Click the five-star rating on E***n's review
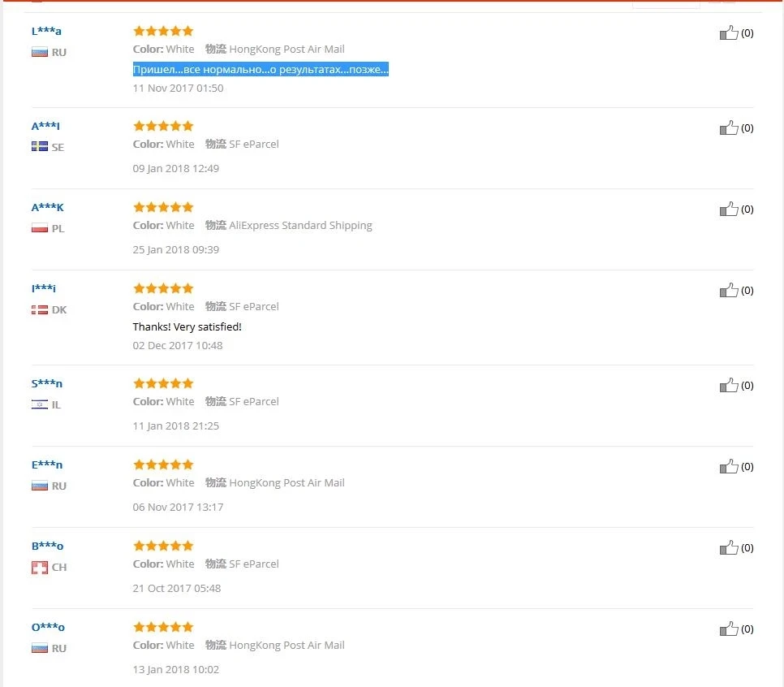This screenshot has height=687, width=784. click(x=163, y=464)
